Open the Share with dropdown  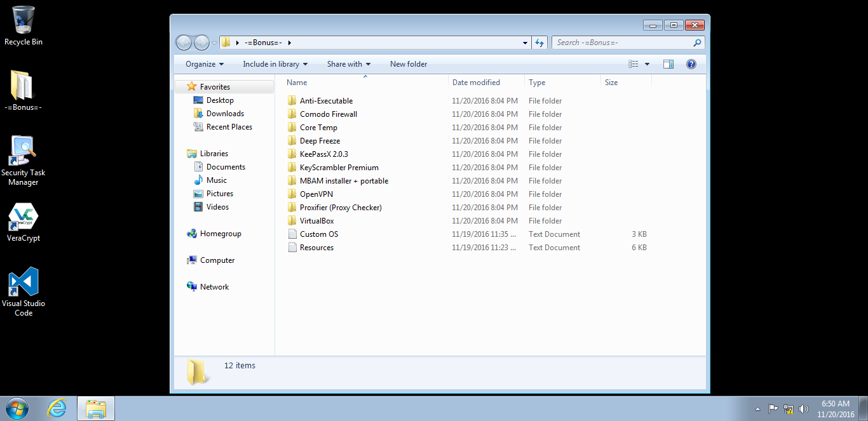tap(349, 64)
